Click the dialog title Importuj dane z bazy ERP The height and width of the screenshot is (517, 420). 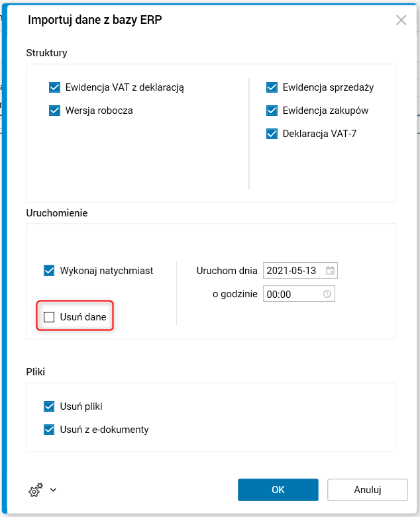point(95,20)
